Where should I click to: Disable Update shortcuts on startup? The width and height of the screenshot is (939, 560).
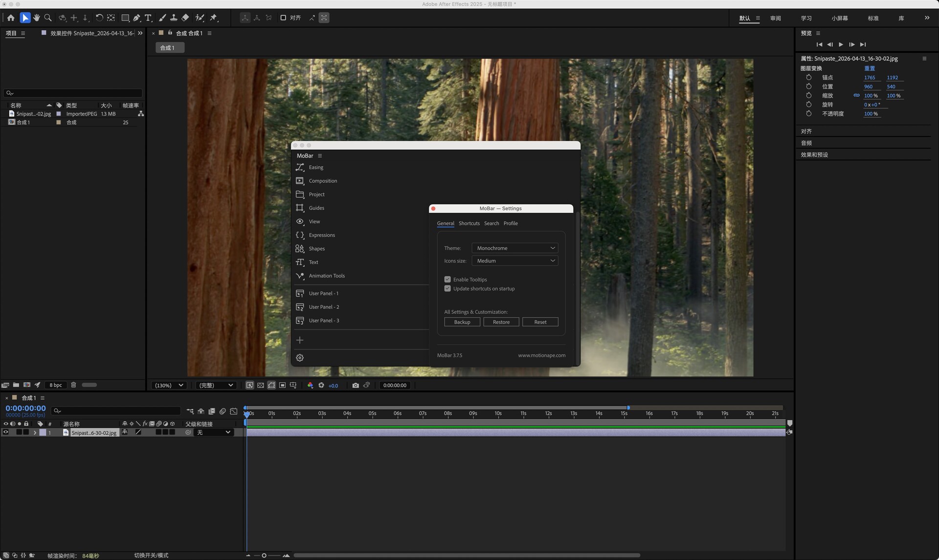pyautogui.click(x=447, y=288)
